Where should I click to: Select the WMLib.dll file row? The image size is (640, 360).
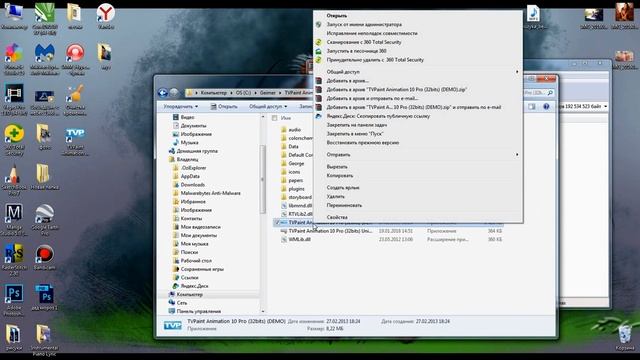388,240
